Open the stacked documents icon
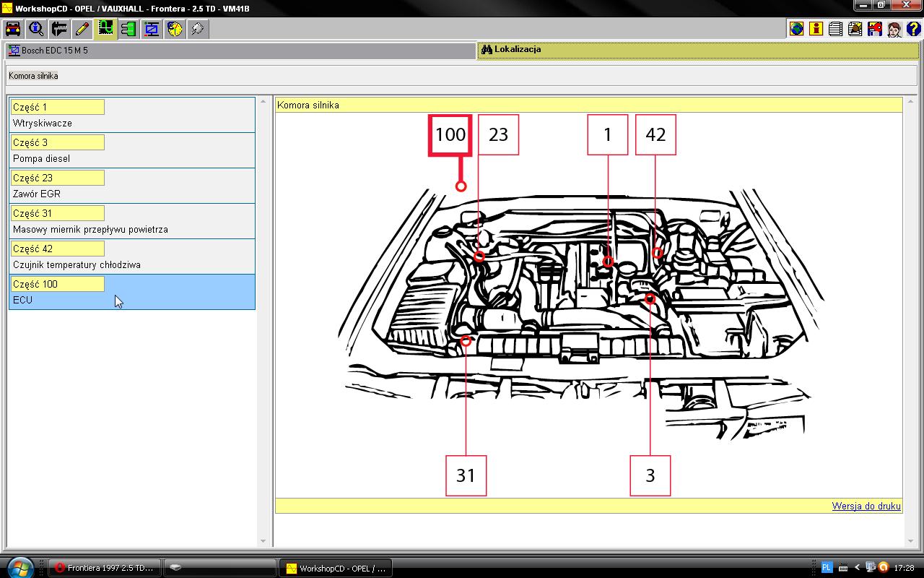924x578 pixels. (x=836, y=29)
